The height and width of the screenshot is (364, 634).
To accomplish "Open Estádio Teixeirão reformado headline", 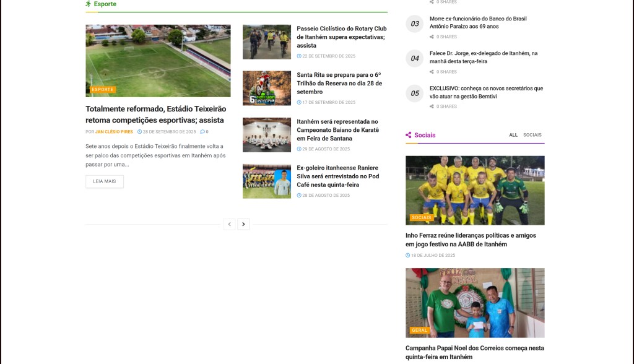I will tap(155, 115).
